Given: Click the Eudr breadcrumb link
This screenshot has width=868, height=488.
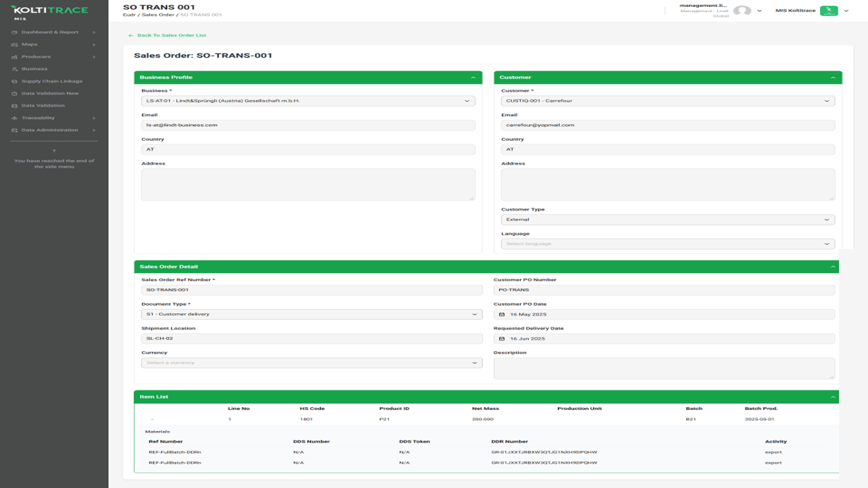Looking at the screenshot, I should [x=129, y=14].
